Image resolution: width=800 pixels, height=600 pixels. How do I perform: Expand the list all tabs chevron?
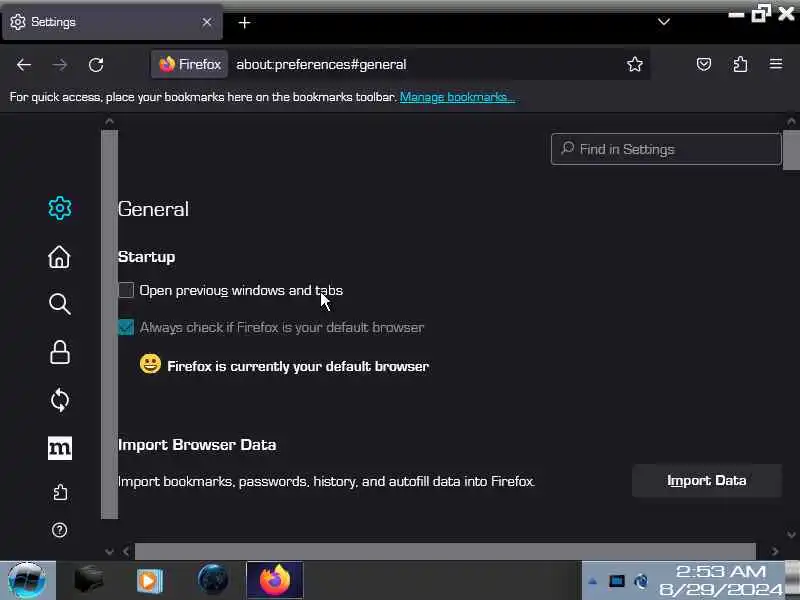point(664,21)
